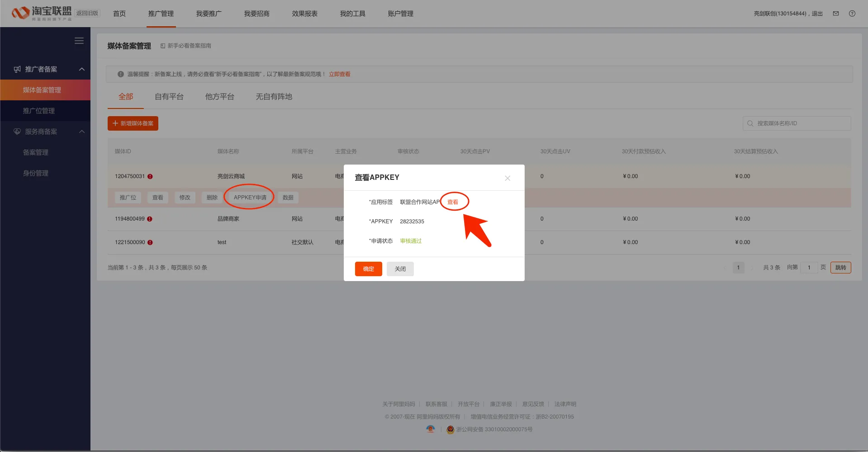
Task: Toggle the sidebar hamburger menu icon
Action: coord(79,41)
